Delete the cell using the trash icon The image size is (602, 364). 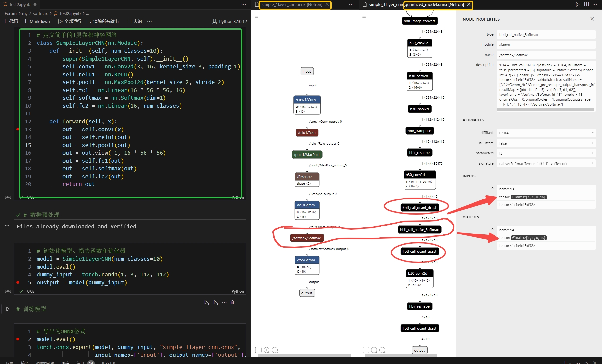click(232, 303)
